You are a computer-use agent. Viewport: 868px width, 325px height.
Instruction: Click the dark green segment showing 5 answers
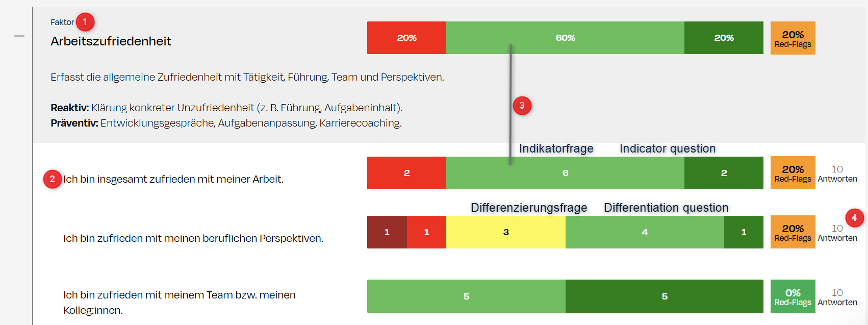[x=664, y=296]
